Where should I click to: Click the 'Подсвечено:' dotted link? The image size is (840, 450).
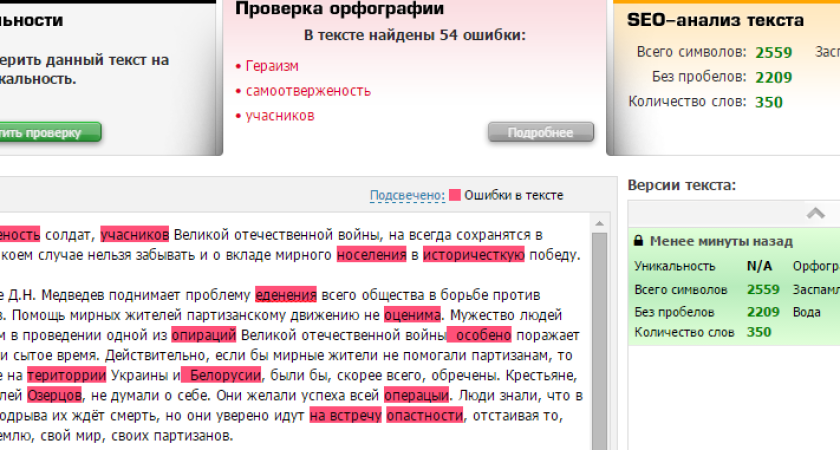[x=406, y=196]
